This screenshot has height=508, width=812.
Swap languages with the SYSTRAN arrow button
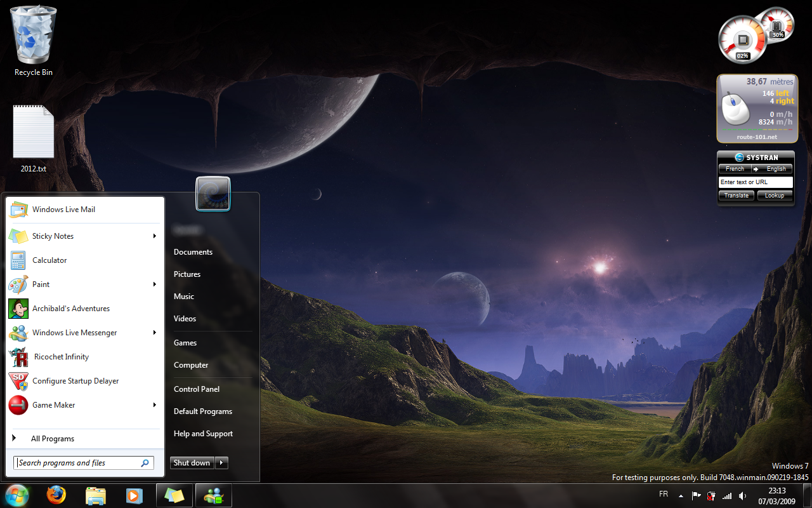pyautogui.click(x=756, y=169)
